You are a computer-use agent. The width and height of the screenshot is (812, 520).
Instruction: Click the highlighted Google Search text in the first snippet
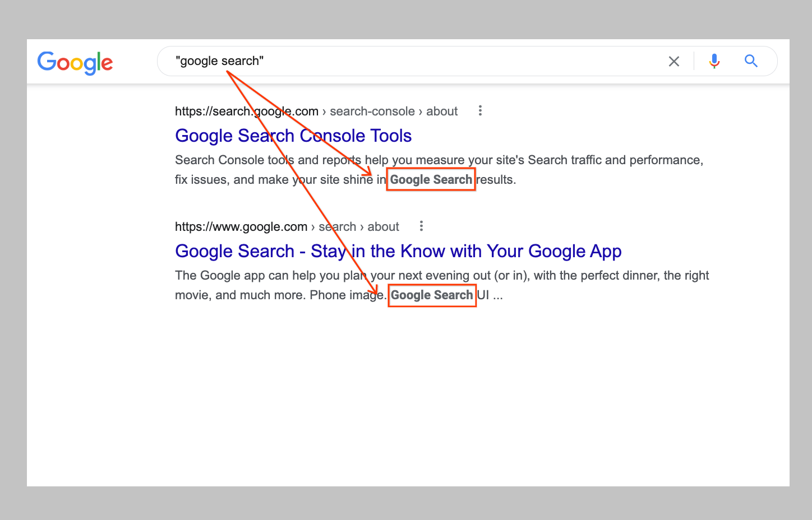[431, 179]
